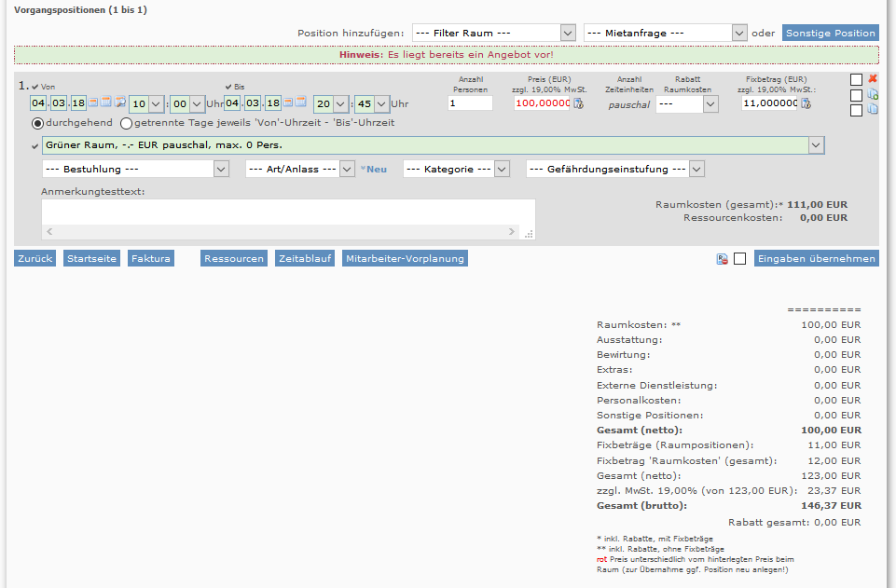896x588 pixels.
Task: Click the *Neu link beside Art/Anlass
Action: pos(374,169)
